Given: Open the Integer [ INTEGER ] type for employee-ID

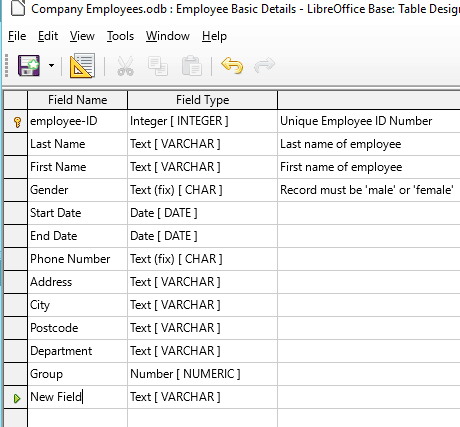Looking at the screenshot, I should tap(202, 121).
